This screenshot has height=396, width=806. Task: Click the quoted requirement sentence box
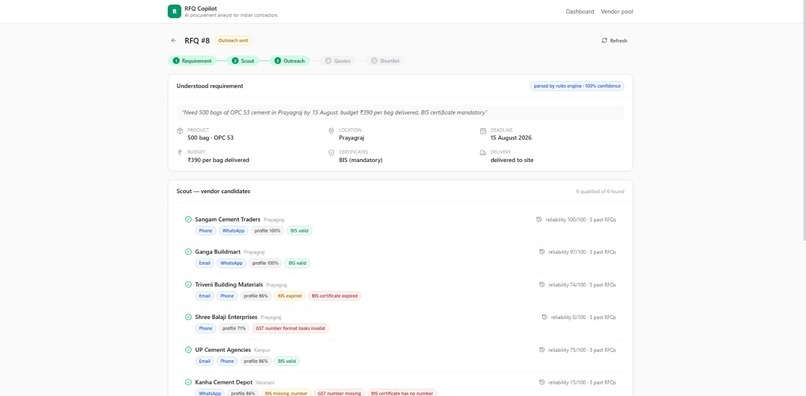tap(400, 112)
